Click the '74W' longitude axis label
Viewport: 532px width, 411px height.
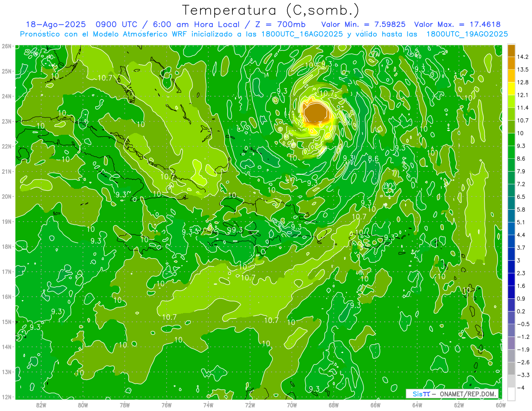(x=208, y=405)
